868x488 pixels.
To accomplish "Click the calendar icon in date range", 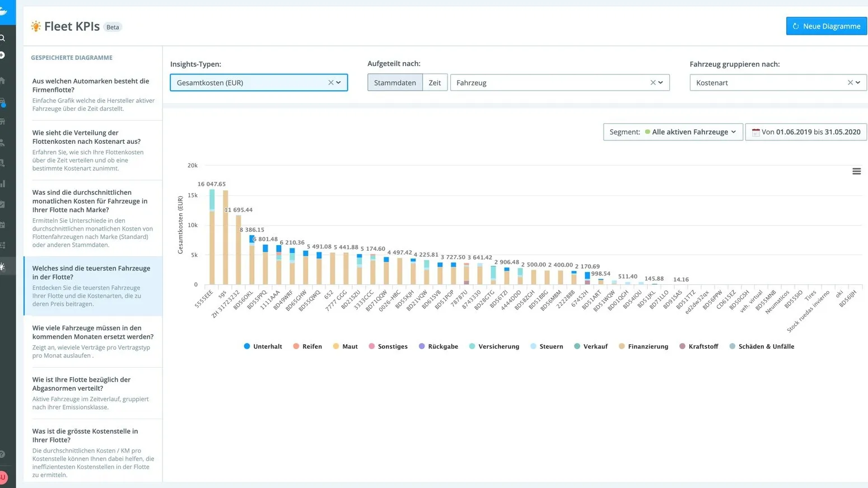I will pos(755,132).
